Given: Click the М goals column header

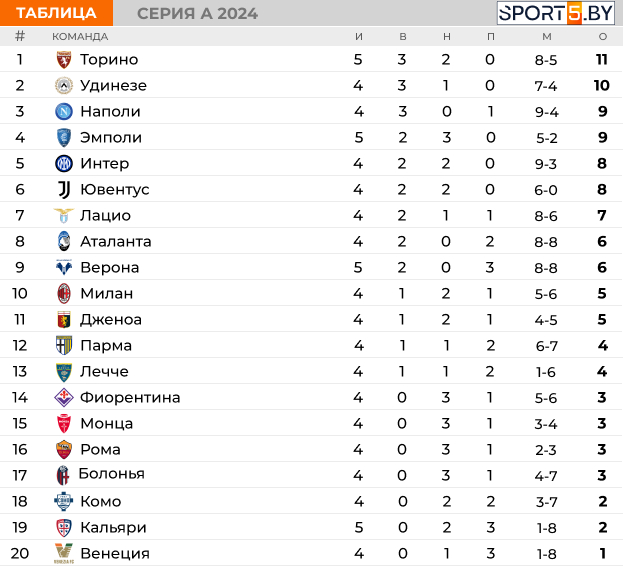Looking at the screenshot, I should (547, 37).
